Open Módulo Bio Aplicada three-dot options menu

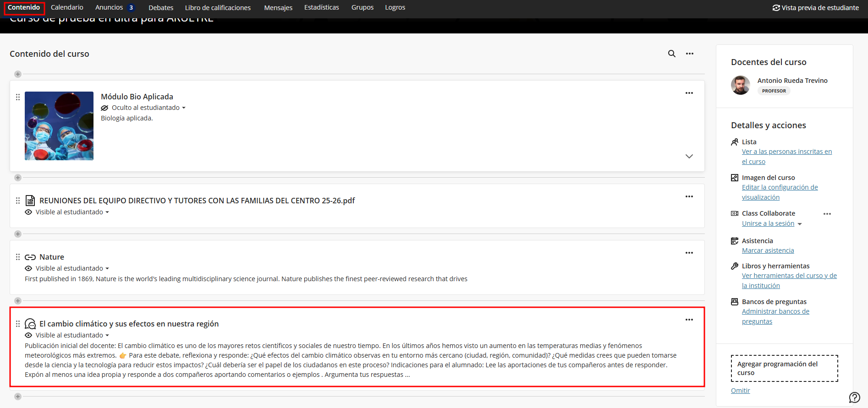tap(689, 93)
